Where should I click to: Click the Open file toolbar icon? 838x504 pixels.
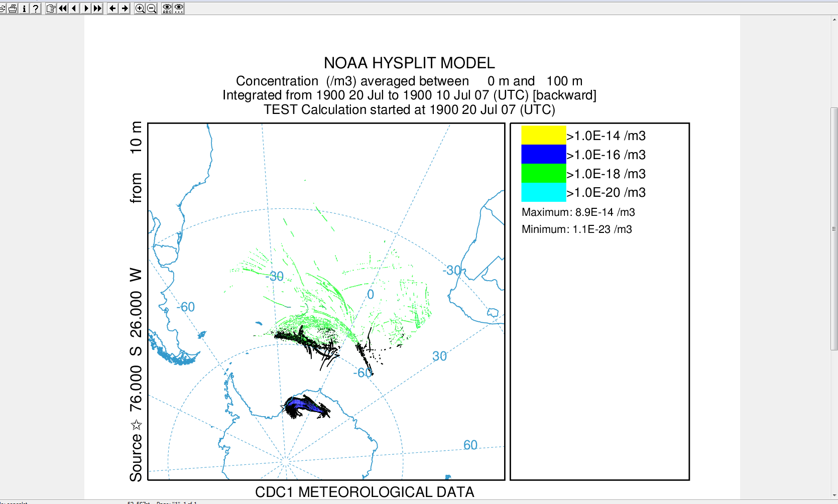pos(2,8)
